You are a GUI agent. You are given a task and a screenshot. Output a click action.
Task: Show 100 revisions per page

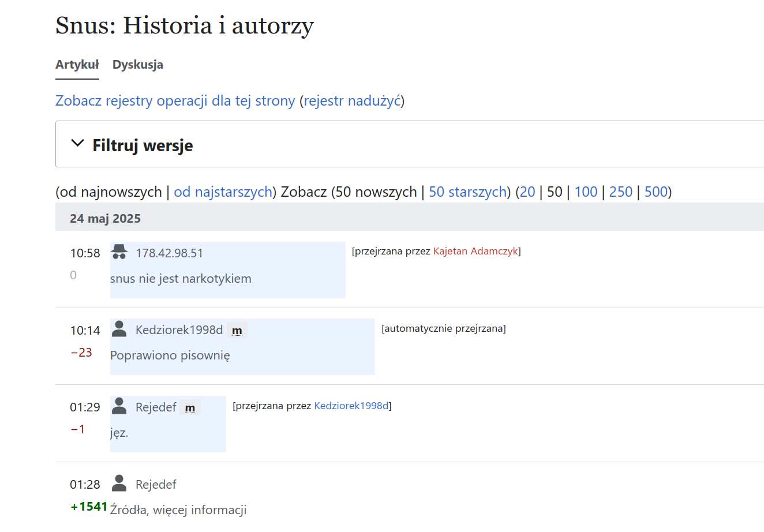tap(586, 192)
